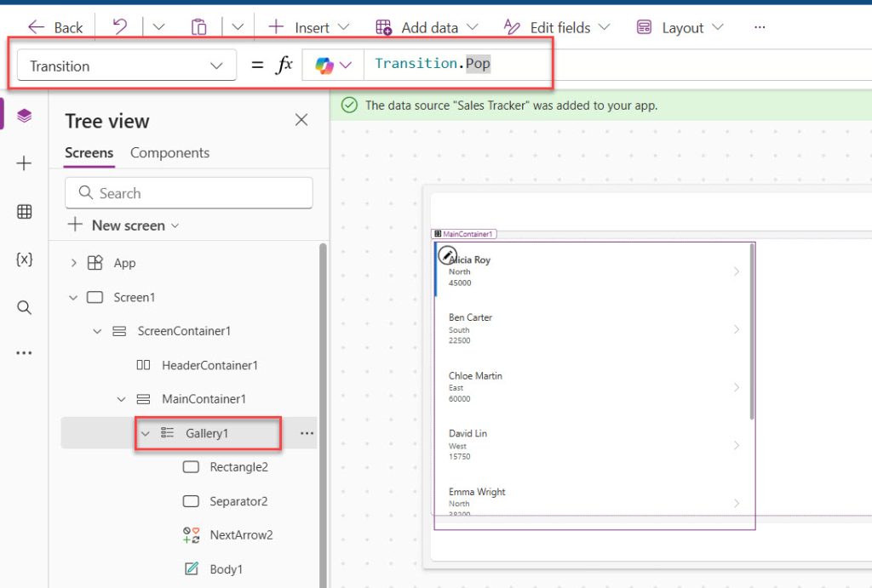Screen dimensions: 872x588
Task: Open the Variables {x} icon
Action: (x=24, y=259)
